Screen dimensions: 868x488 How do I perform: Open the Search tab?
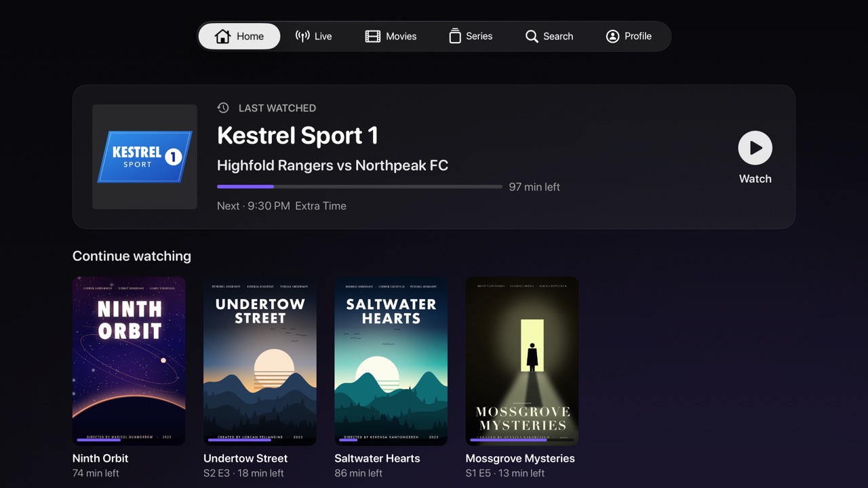click(549, 36)
